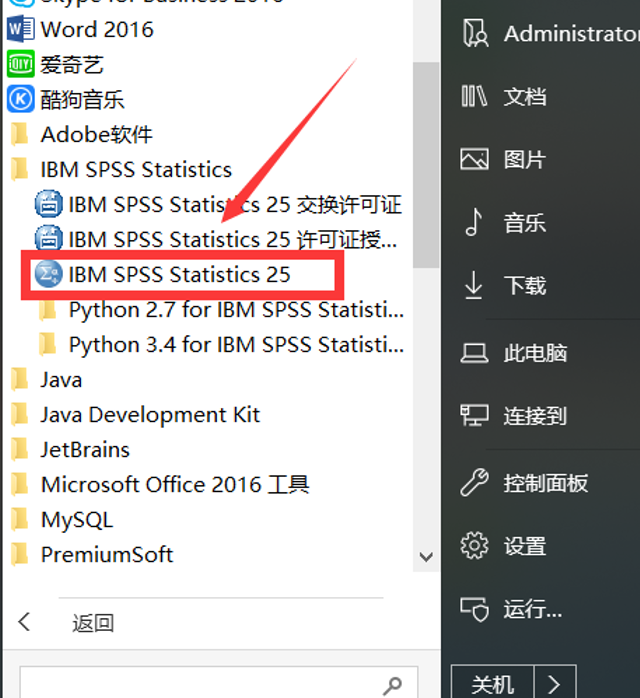Screen dimensions: 640x698
Task: Expand the JetBrains folder
Action: pyautogui.click(x=70, y=450)
